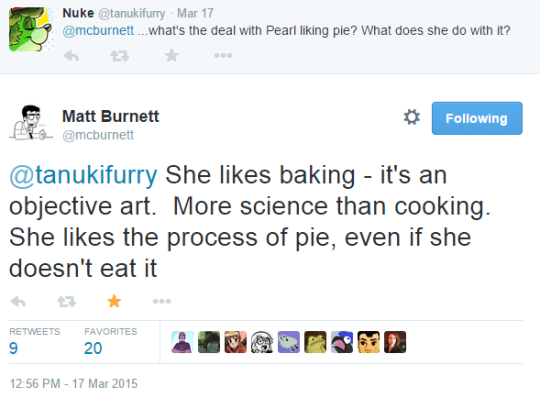Screen dimensions: 540x409
Task: Open the first purple avatar in favoriters
Action: pos(182,342)
